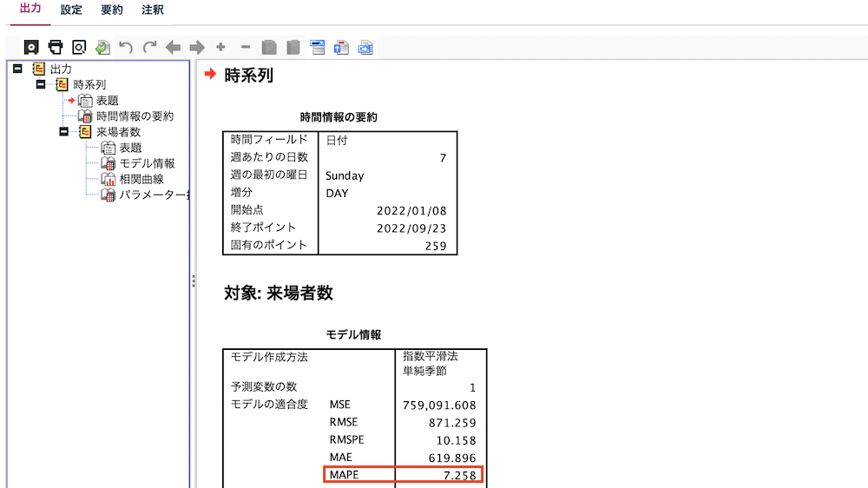Collapse the 来場者数 tree node
This screenshot has height=488, width=868.
tap(63, 131)
